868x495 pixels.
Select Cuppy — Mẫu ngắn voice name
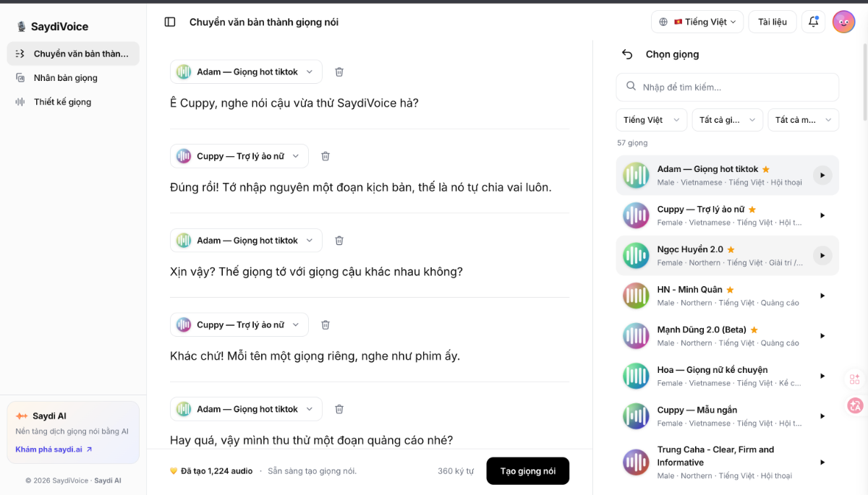pyautogui.click(x=697, y=410)
